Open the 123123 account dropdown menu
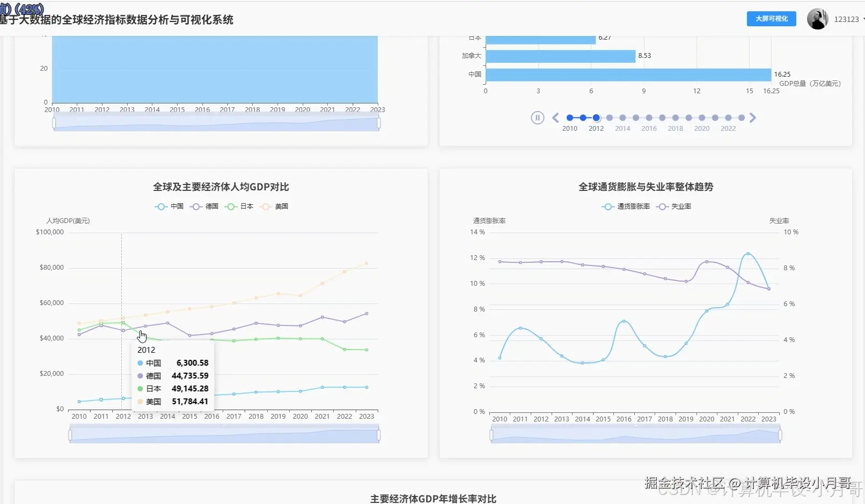 pos(848,19)
